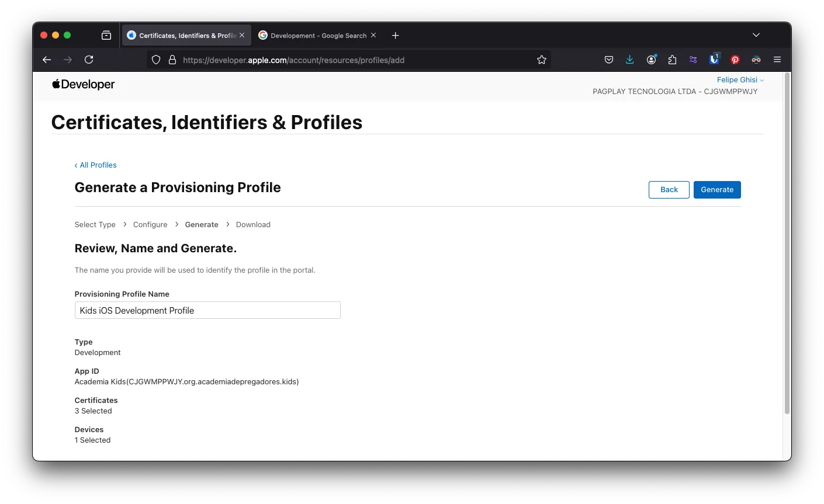Open a new tab with plus button

(x=396, y=35)
